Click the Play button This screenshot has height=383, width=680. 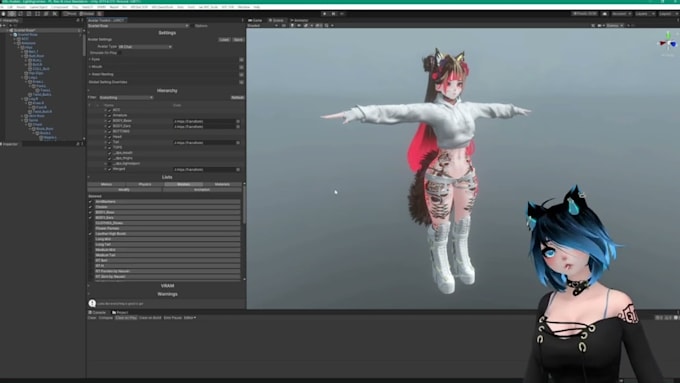pos(324,14)
